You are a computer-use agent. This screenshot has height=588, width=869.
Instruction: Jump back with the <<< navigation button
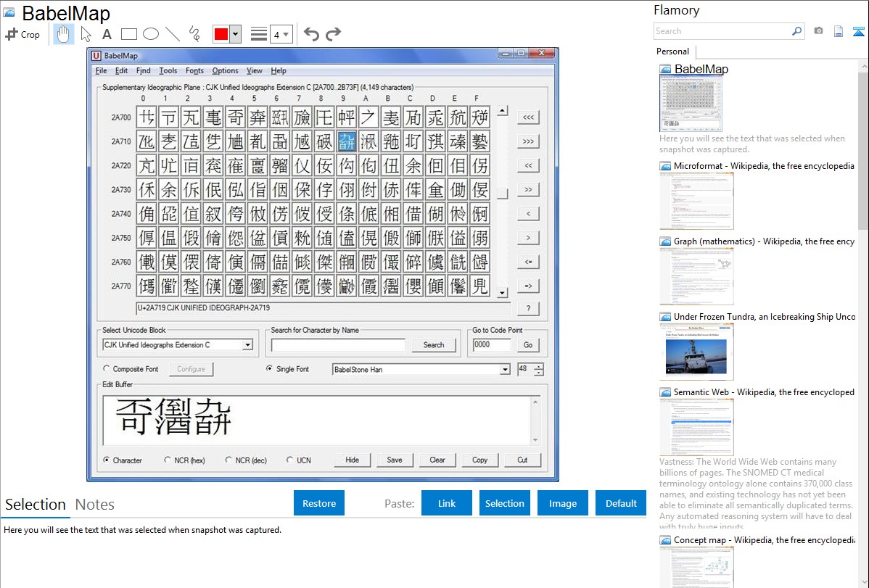(x=528, y=117)
